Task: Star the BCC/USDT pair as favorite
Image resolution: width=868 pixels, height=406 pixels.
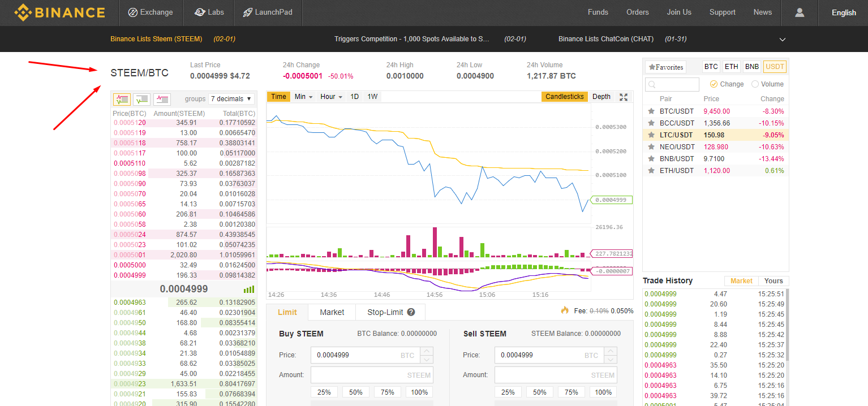Action: click(x=651, y=123)
